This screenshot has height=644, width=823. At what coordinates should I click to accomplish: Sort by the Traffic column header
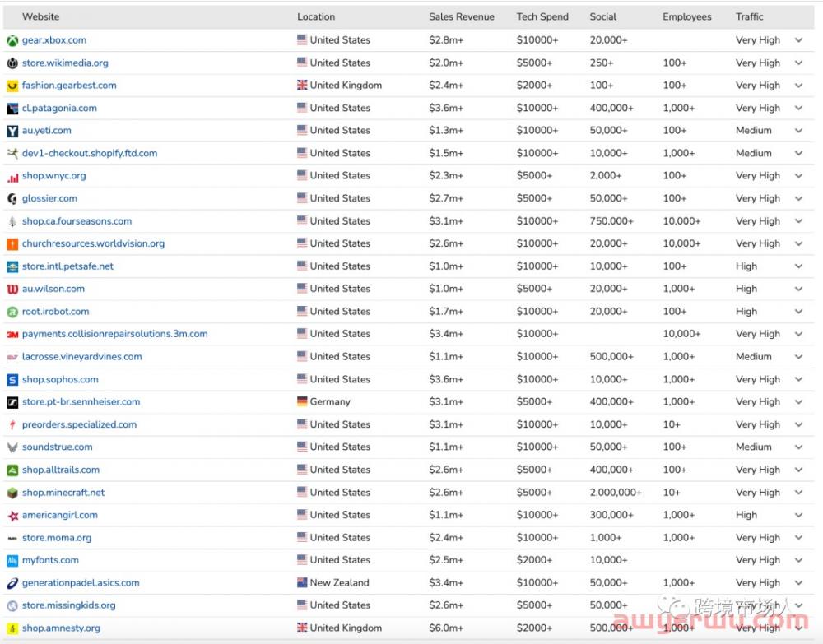click(750, 16)
